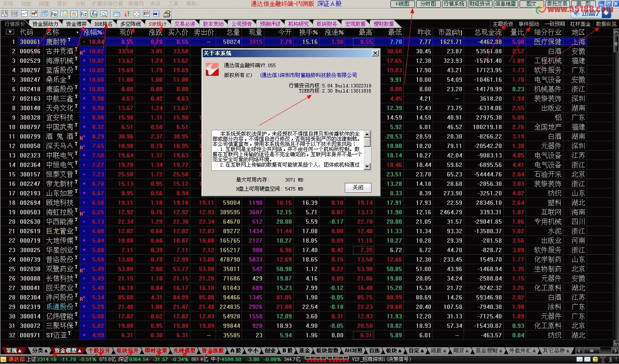This screenshot has height=364, width=619.
Task: Open the 工具 menu
Action: (173, 3)
